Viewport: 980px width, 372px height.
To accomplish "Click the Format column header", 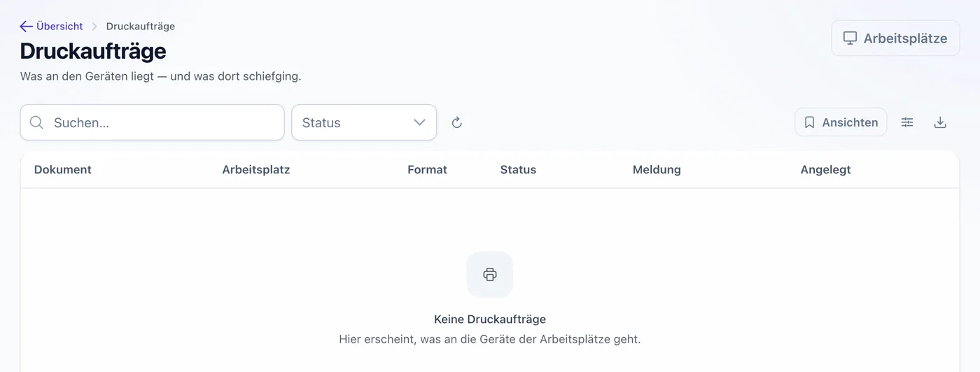I will pyautogui.click(x=427, y=170).
